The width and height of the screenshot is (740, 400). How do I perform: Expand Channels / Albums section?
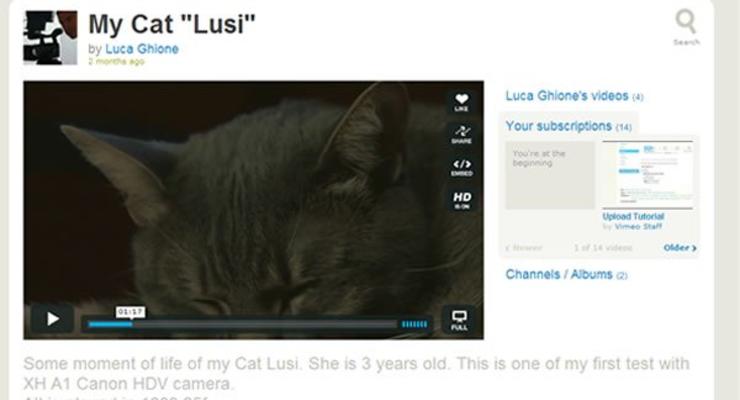(x=566, y=274)
